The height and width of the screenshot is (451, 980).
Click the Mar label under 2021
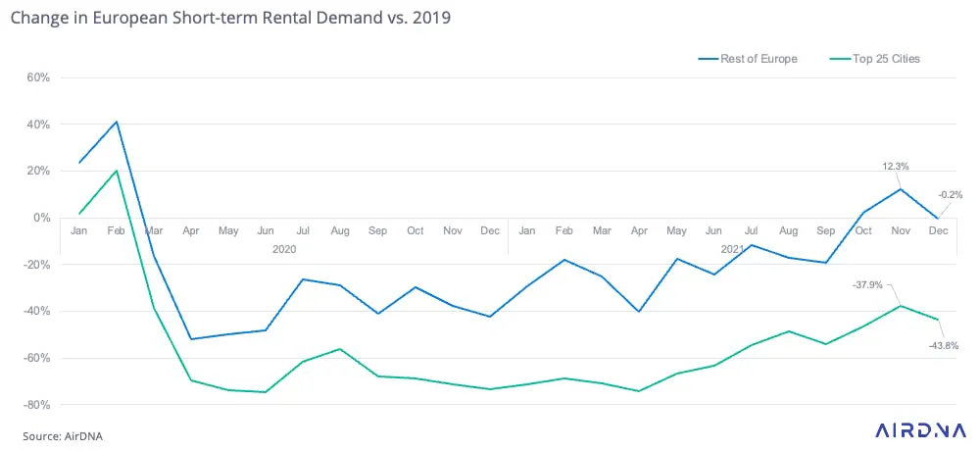coord(602,230)
